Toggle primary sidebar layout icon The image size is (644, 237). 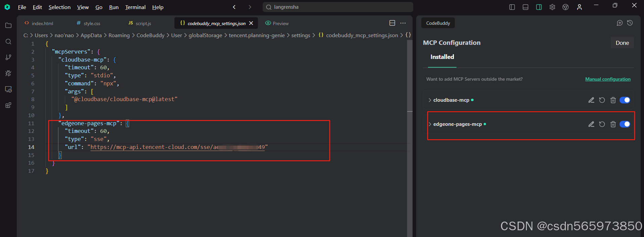pos(512,7)
